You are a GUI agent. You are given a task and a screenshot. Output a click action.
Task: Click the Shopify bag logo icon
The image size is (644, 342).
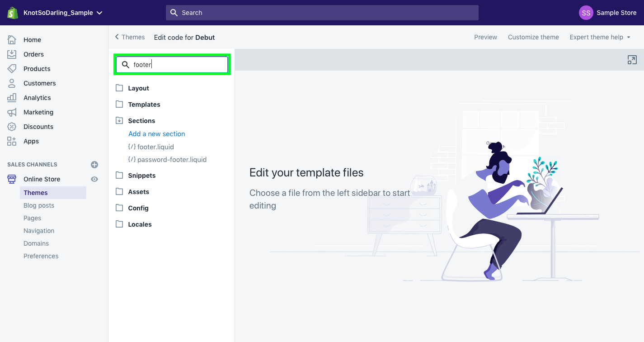pos(12,13)
